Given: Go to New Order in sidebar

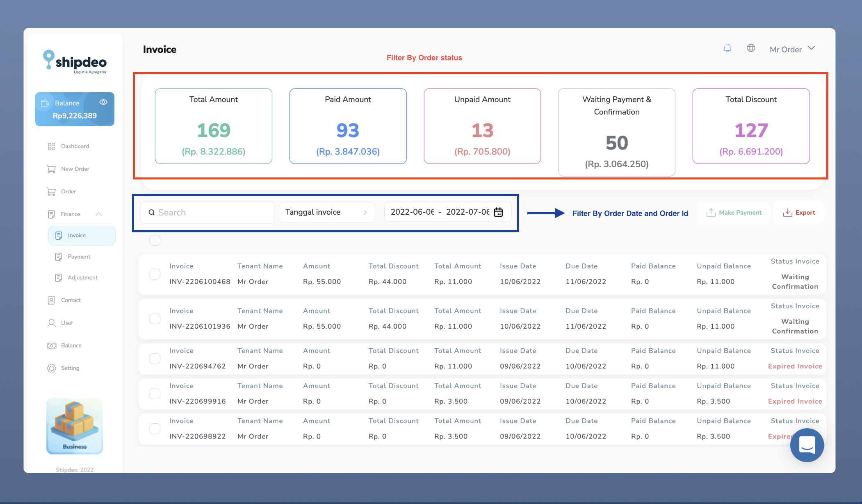Looking at the screenshot, I should [x=75, y=169].
